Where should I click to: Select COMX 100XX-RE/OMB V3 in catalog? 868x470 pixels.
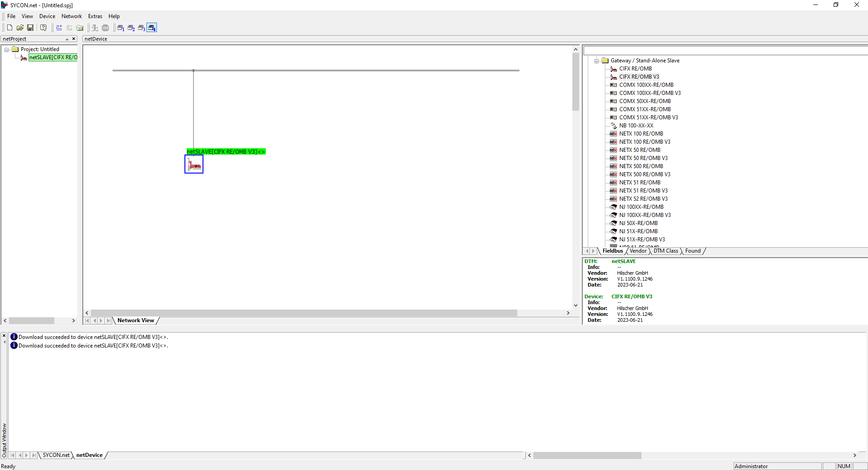click(650, 93)
